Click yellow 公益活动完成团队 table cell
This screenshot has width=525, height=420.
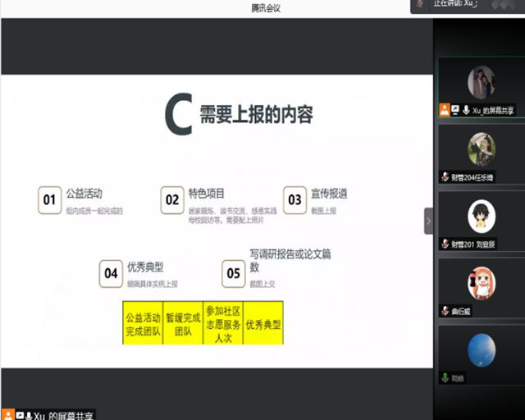[143, 322]
